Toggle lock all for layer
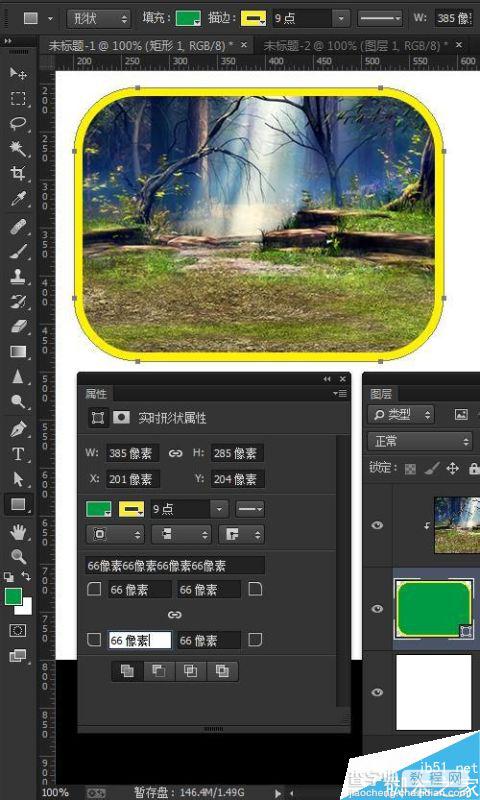480x800 pixels. [473, 469]
